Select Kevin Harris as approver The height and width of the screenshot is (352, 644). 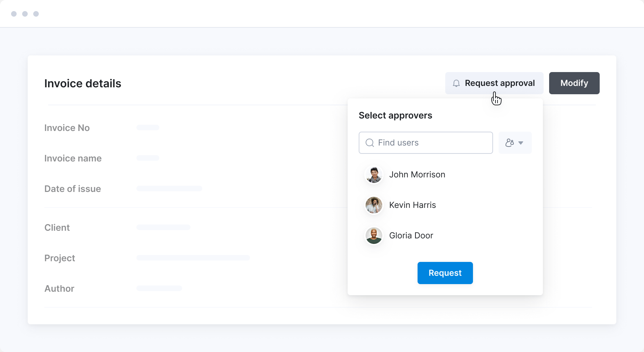412,205
